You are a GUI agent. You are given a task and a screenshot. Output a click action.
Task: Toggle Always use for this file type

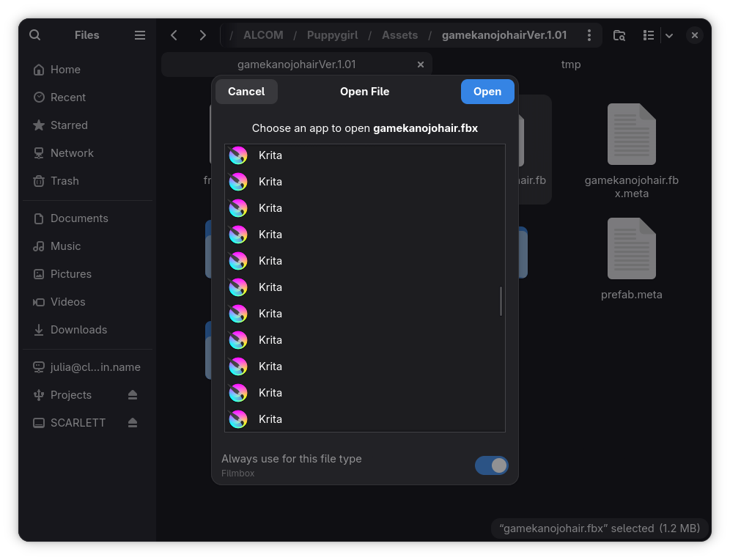coord(491,465)
